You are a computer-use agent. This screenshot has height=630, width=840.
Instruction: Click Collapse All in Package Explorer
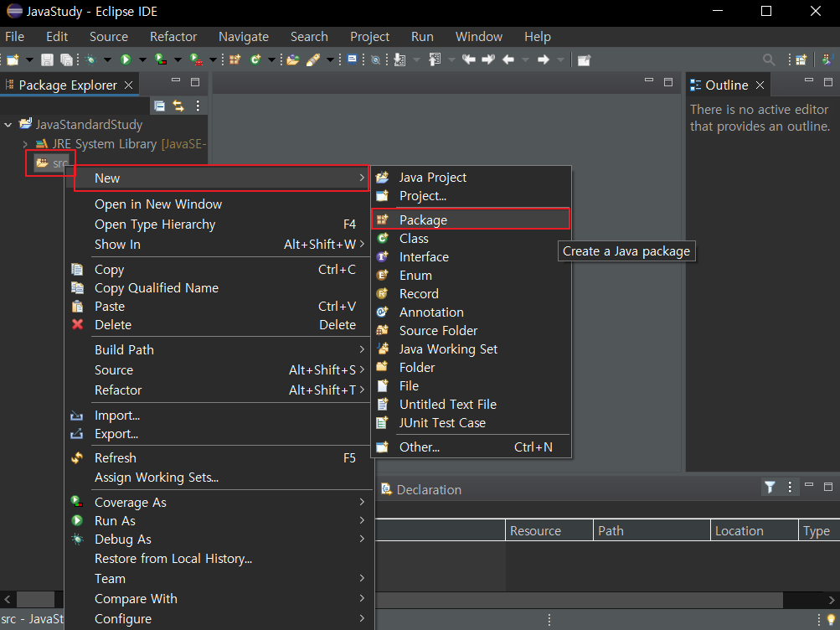coord(159,106)
